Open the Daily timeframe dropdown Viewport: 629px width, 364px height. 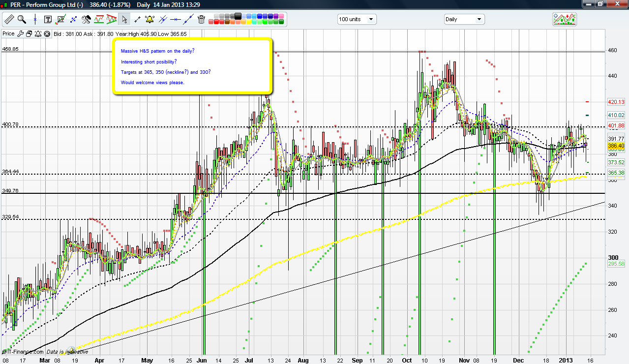tap(464, 19)
